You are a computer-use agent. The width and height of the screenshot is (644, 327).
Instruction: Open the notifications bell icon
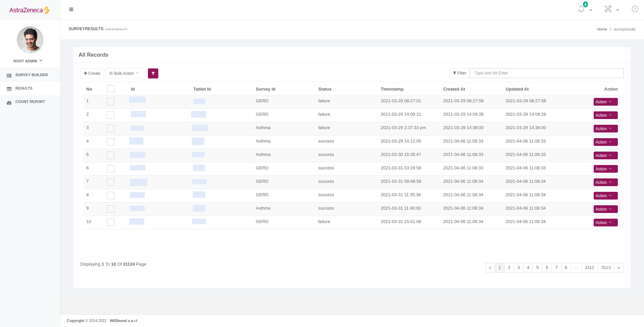581,9
